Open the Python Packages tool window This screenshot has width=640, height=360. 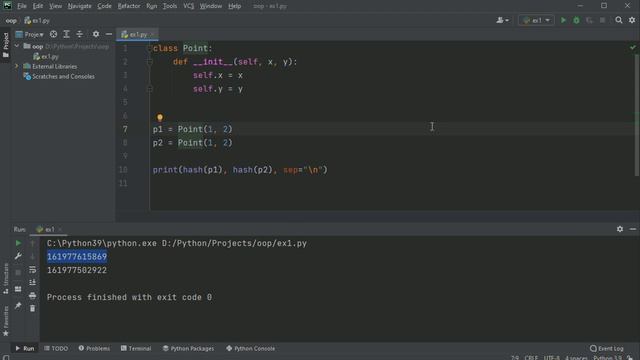pyautogui.click(x=188, y=349)
